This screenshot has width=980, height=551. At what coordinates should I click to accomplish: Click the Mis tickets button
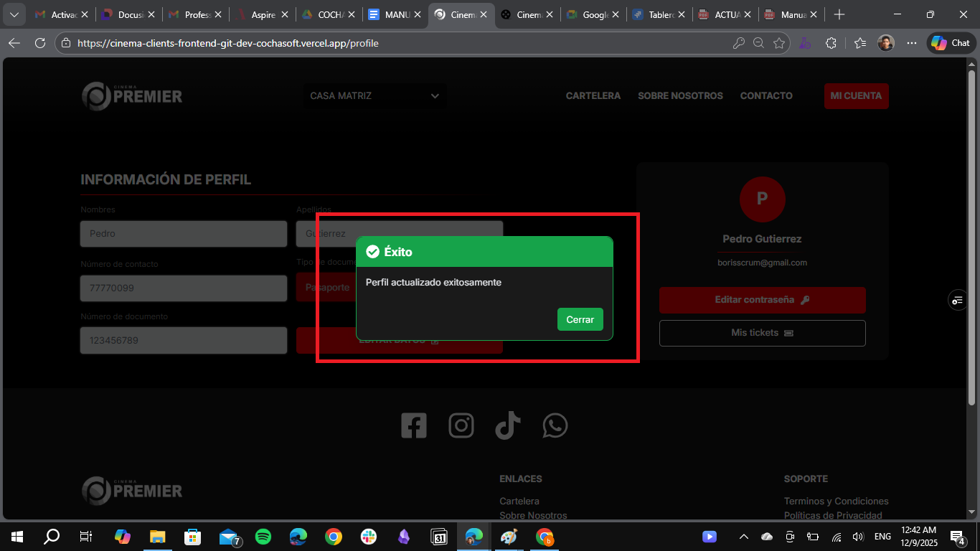click(762, 333)
